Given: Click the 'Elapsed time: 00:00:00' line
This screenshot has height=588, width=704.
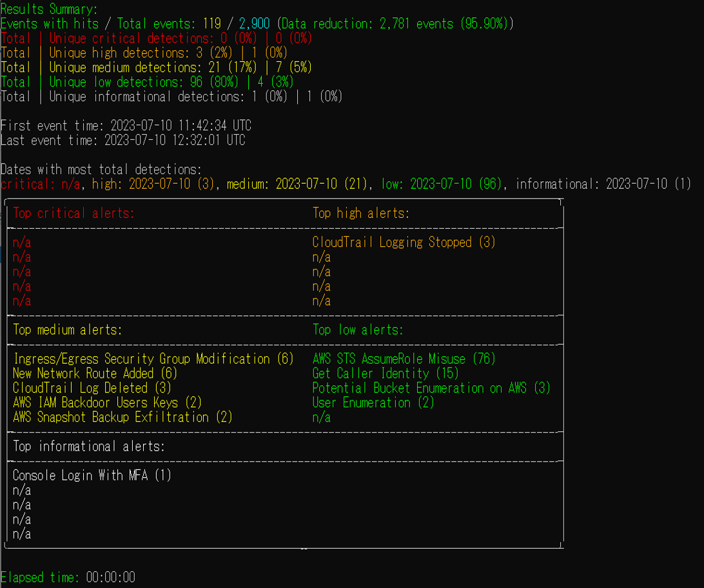Looking at the screenshot, I should [x=68, y=577].
